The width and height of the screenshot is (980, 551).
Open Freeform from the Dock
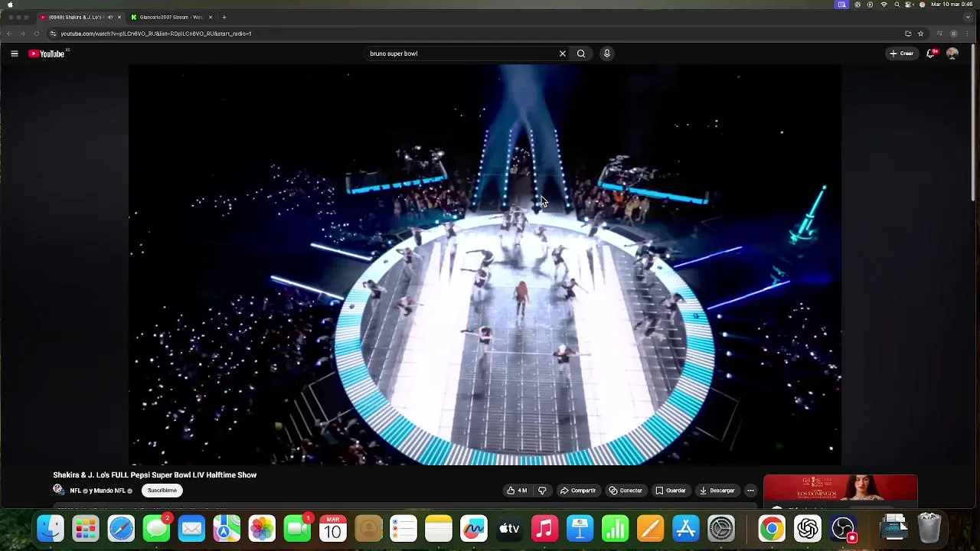474,529
